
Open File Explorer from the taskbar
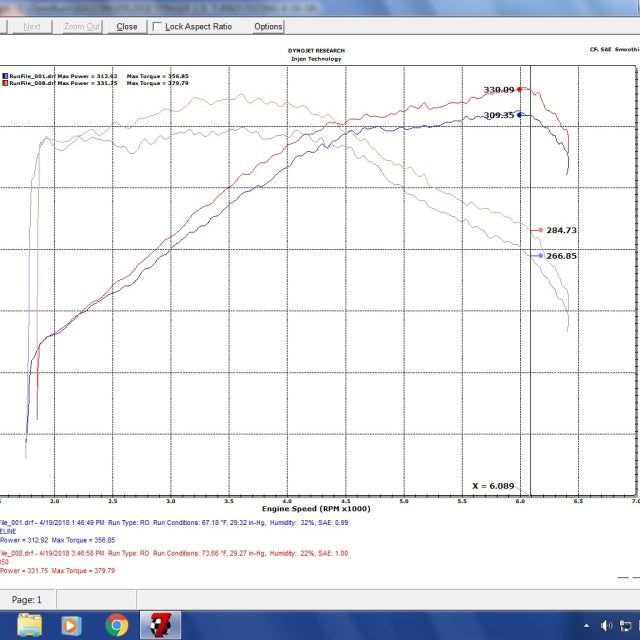tap(30, 625)
